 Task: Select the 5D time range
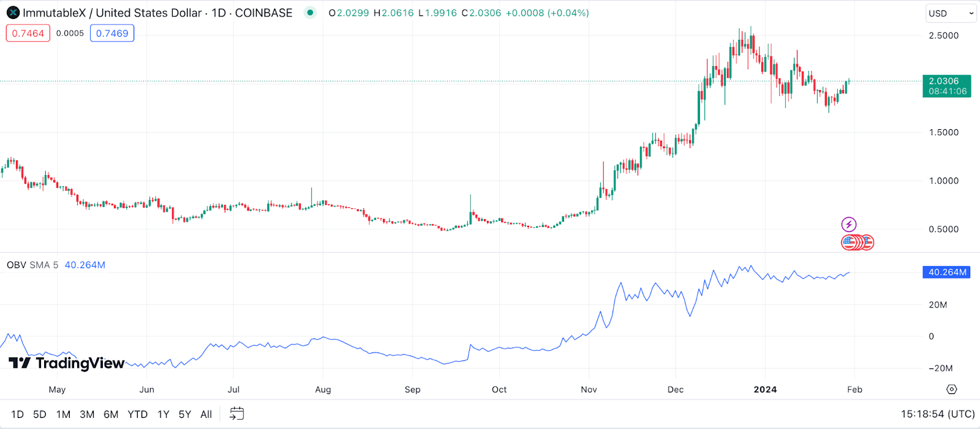click(40, 414)
